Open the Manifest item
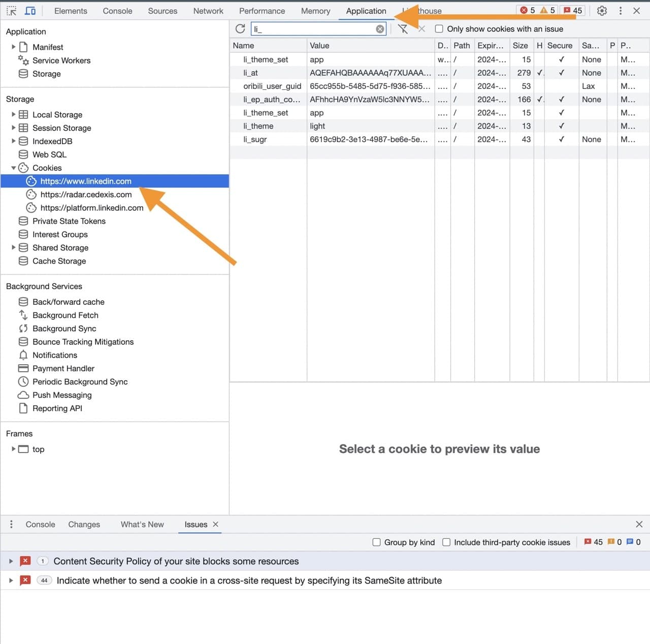650x644 pixels. 48,47
